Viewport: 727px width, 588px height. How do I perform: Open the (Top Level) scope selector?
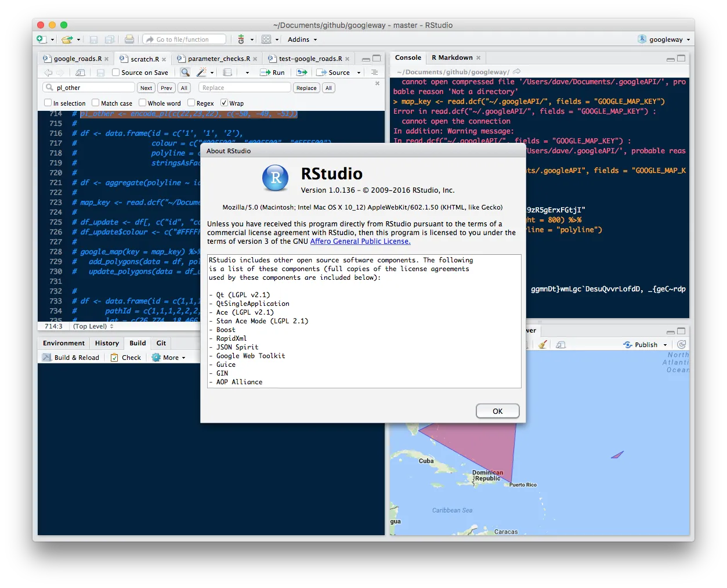pyautogui.click(x=93, y=326)
